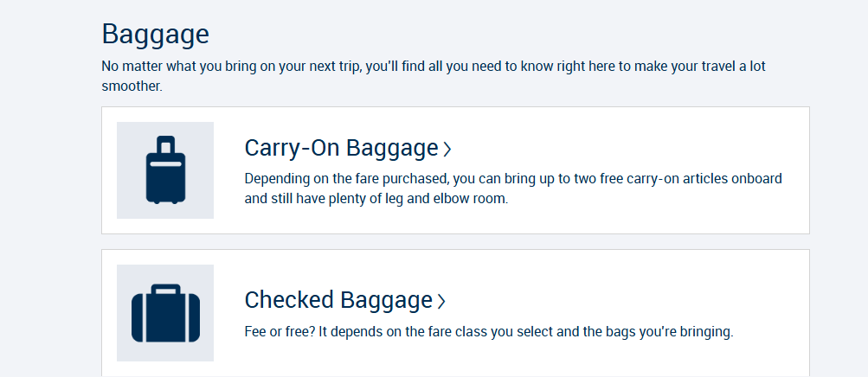Click the chevron after Checked Baggage

(441, 301)
